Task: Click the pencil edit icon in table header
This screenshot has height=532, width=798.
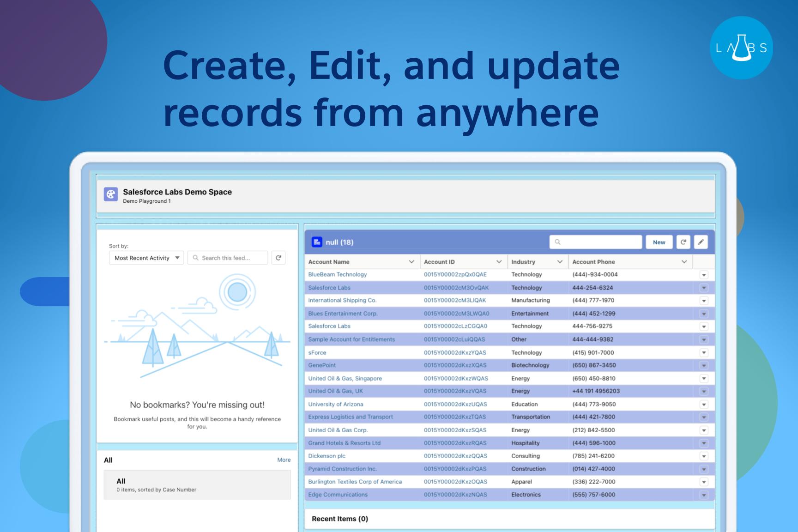Action: point(701,242)
